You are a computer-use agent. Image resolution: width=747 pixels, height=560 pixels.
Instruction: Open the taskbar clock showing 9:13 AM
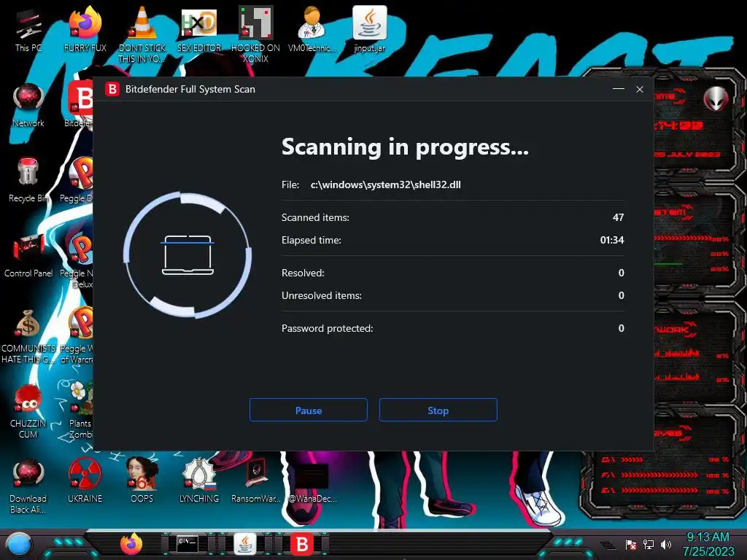coord(708,544)
